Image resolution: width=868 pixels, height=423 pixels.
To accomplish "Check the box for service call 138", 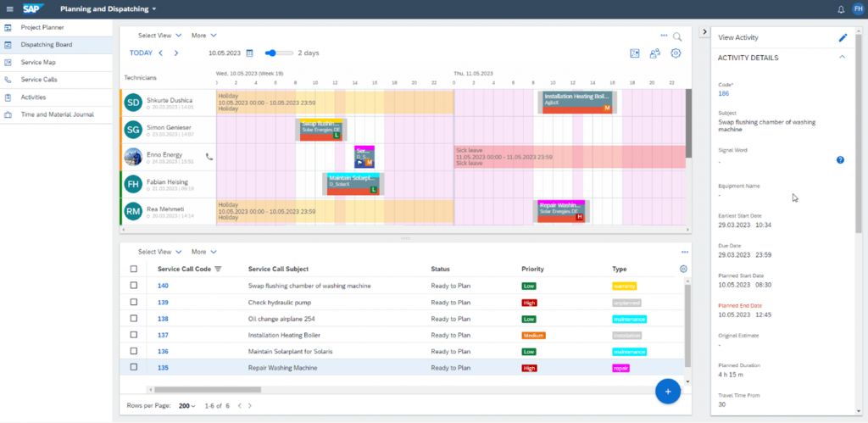I will click(133, 319).
